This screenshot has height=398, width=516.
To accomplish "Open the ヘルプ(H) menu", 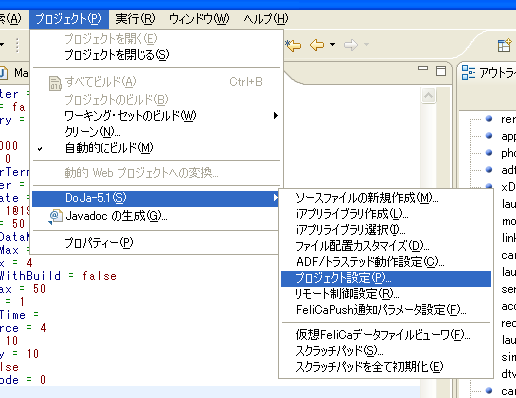I will click(266, 19).
